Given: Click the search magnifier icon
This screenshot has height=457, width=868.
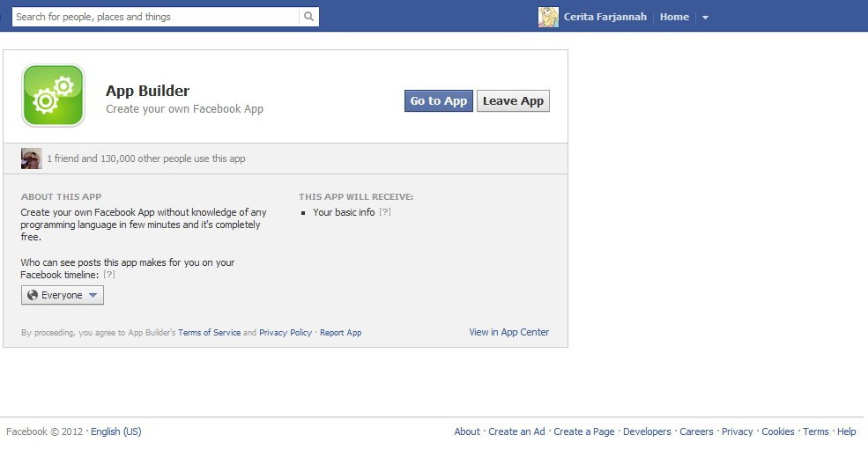Looking at the screenshot, I should [308, 17].
